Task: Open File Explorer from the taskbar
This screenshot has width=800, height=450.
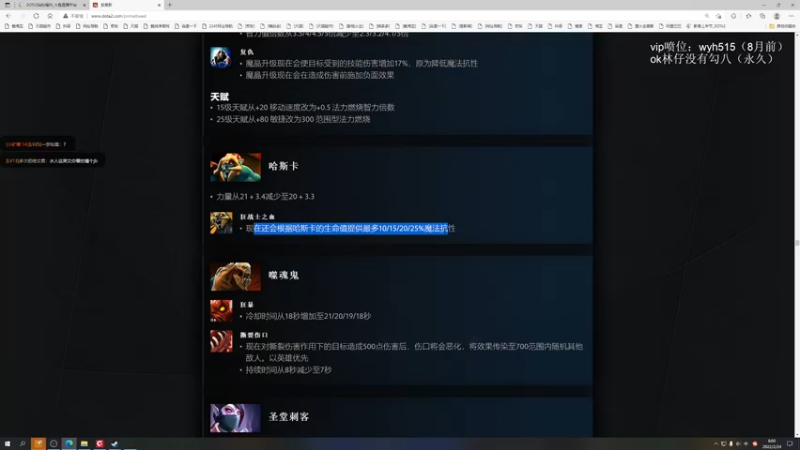Action: (x=84, y=444)
